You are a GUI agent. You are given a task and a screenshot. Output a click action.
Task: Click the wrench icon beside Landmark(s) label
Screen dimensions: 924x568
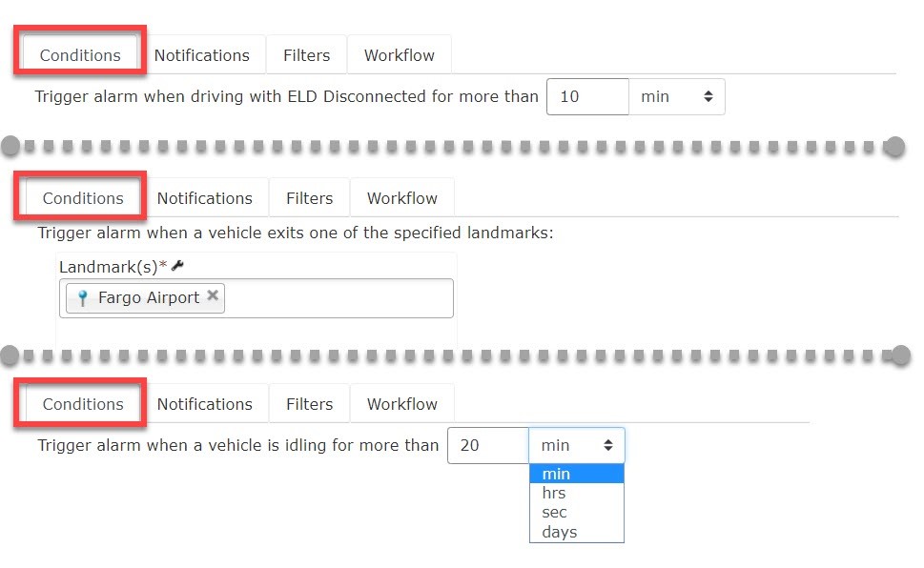coord(176,266)
